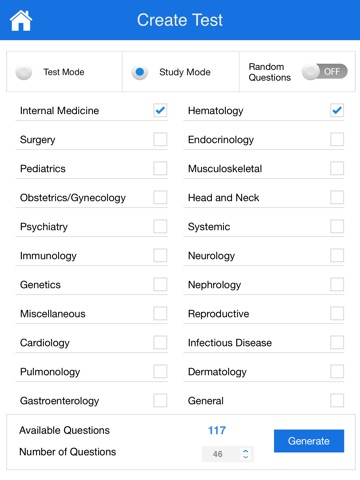The image size is (360, 480).
Task: Check the Obstetrics/Gynecology box
Action: [x=160, y=197]
